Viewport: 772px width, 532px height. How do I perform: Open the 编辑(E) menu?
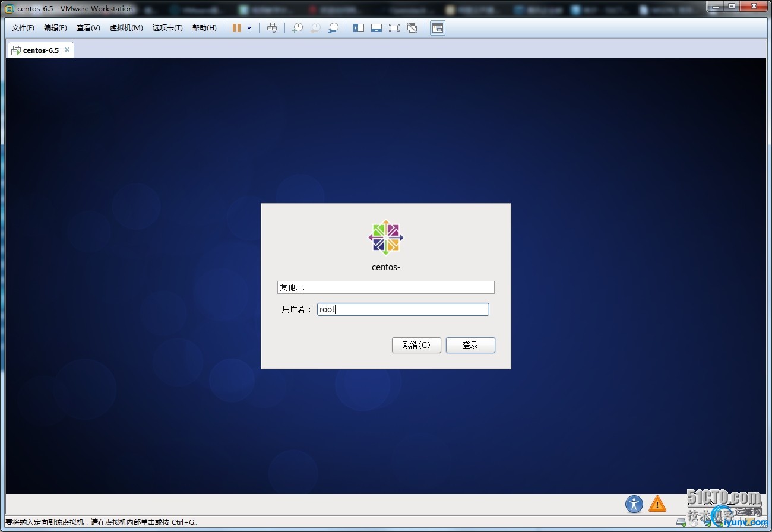pyautogui.click(x=55, y=28)
